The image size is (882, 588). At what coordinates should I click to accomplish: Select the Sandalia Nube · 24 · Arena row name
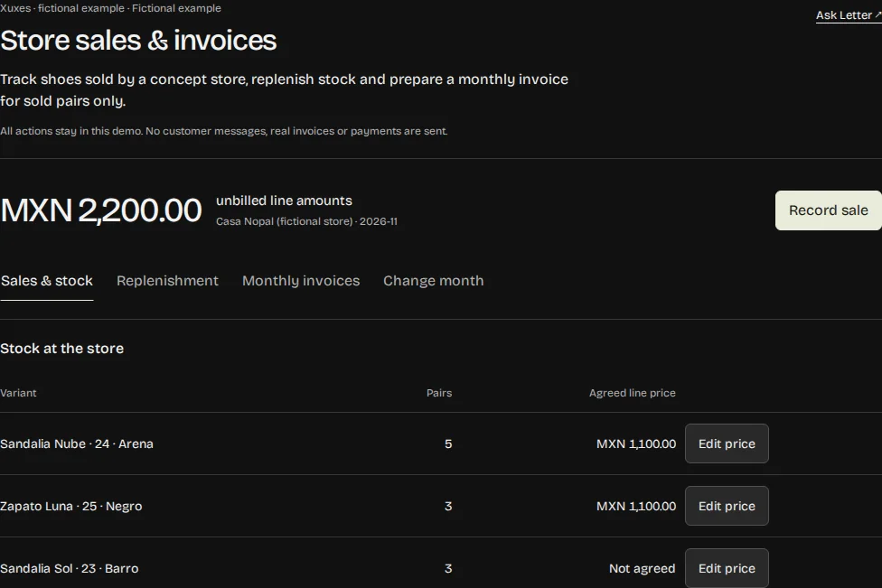click(77, 443)
